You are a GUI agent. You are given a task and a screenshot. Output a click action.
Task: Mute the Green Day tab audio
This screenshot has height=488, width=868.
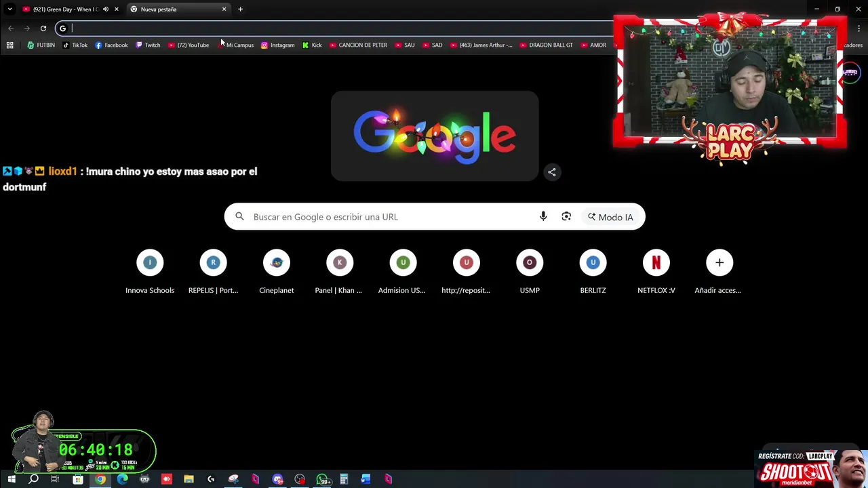106,9
